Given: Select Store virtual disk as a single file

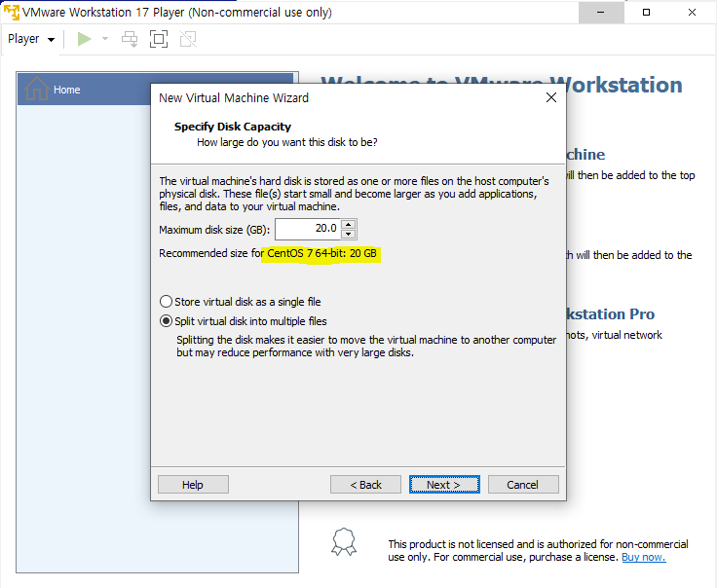Looking at the screenshot, I should tap(240, 302).
